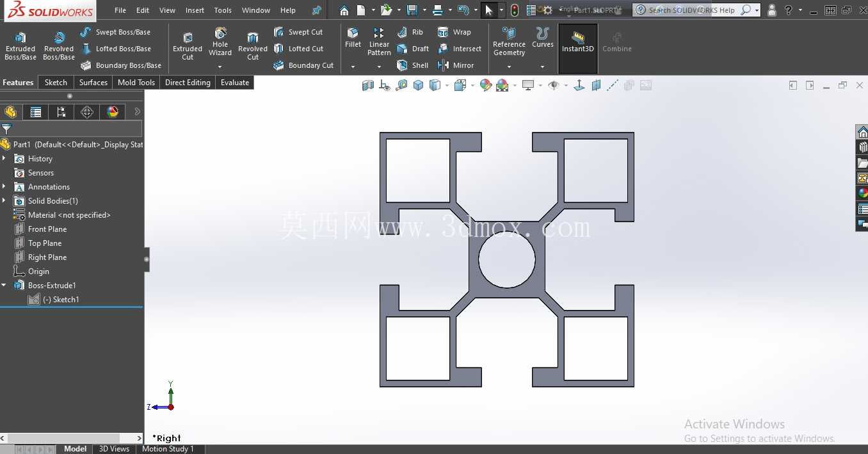Open the 3D Views tab
868x454 pixels.
(114, 449)
